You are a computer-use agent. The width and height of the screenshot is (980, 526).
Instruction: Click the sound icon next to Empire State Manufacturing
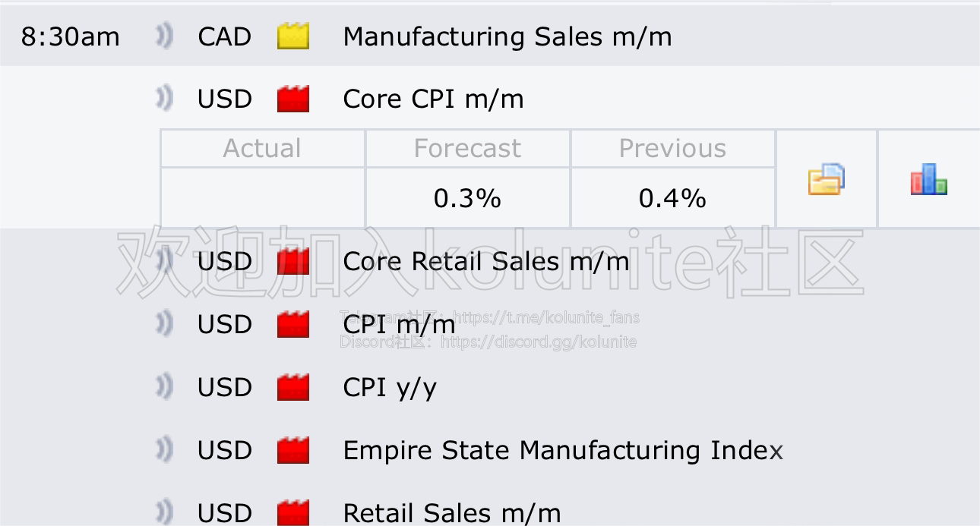pos(165,450)
